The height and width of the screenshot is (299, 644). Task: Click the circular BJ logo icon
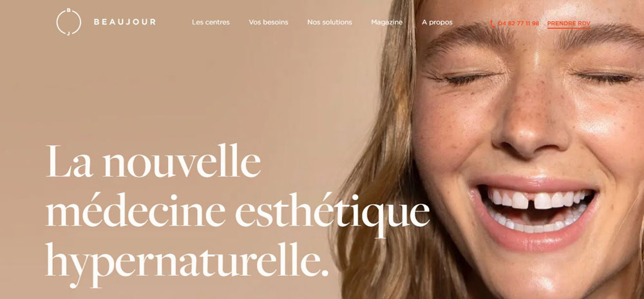click(69, 22)
